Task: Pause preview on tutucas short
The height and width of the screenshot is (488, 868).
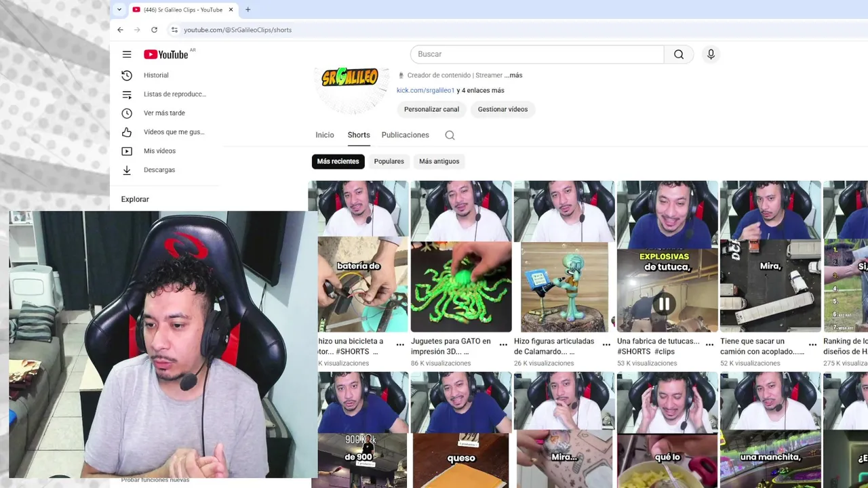Action: coord(664,304)
